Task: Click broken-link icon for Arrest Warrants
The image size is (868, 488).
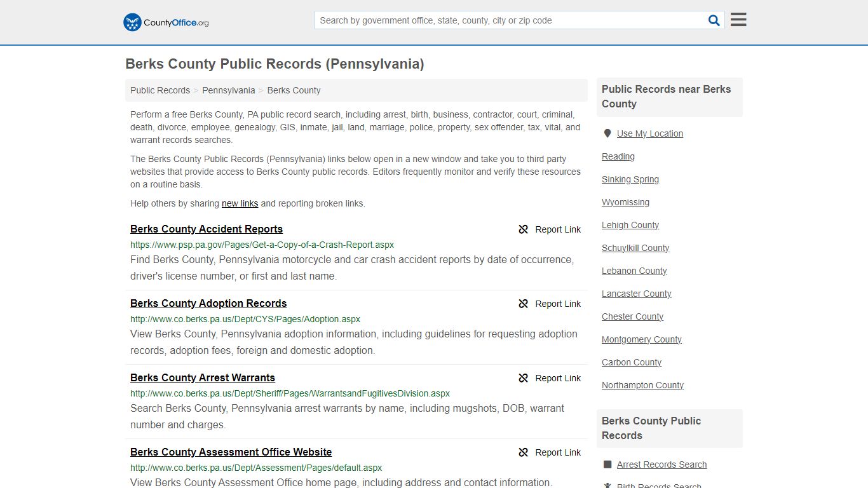Action: 523,378
